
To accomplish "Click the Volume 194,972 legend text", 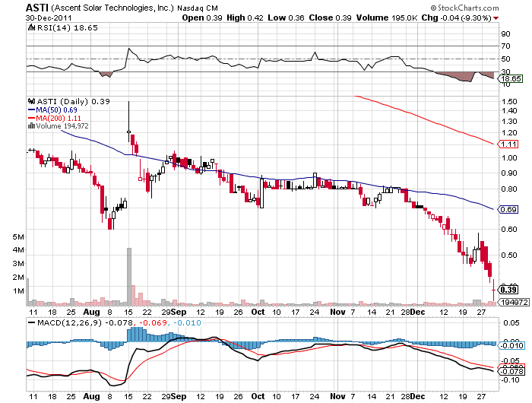I will click(x=62, y=126).
